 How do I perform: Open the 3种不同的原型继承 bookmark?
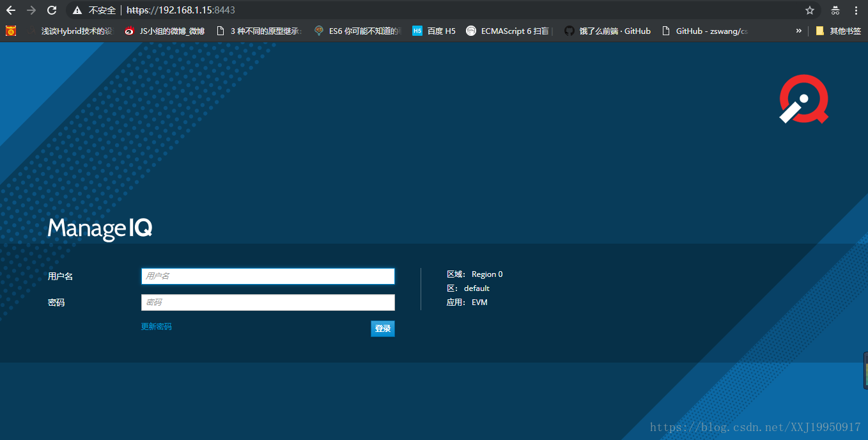pos(260,31)
